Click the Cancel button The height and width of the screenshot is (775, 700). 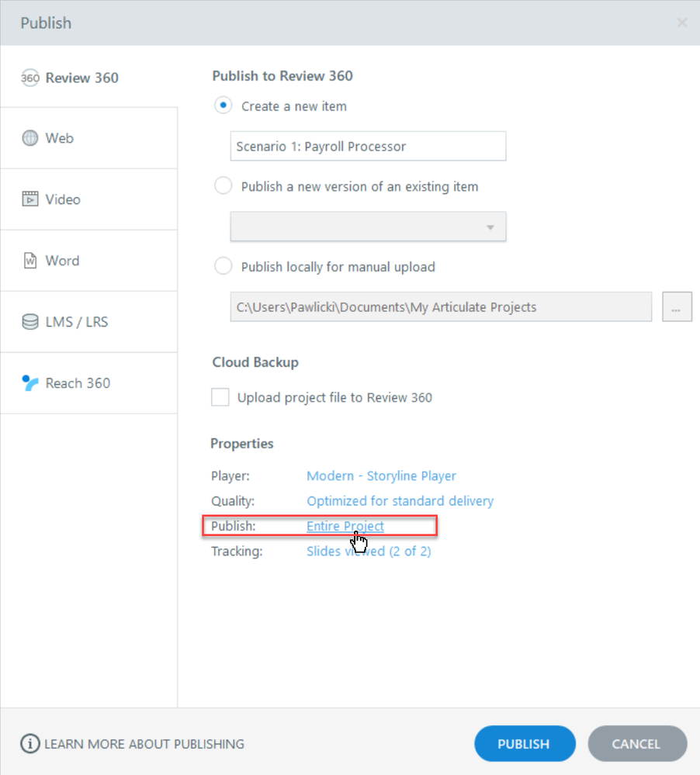(x=636, y=743)
